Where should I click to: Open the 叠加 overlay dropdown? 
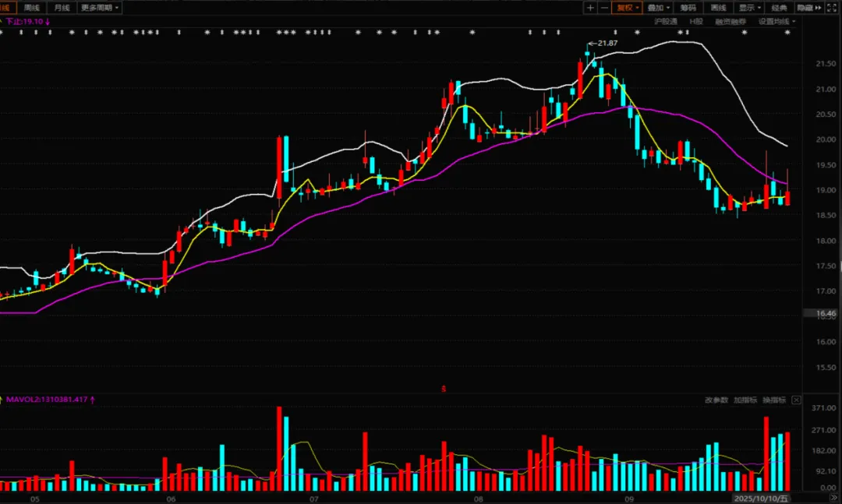(x=658, y=8)
